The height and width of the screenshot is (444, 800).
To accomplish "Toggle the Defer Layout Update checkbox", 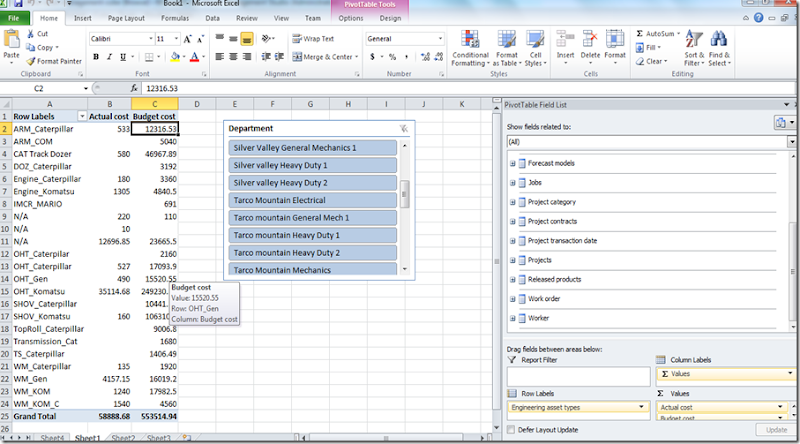I will pyautogui.click(x=513, y=429).
